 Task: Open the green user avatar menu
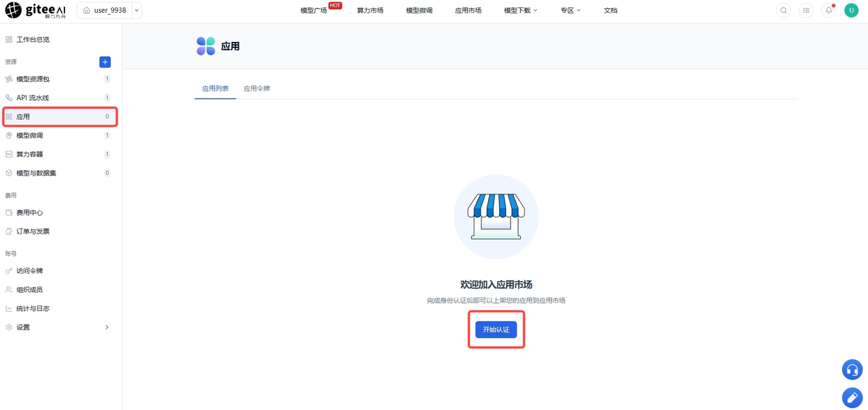[x=851, y=10]
